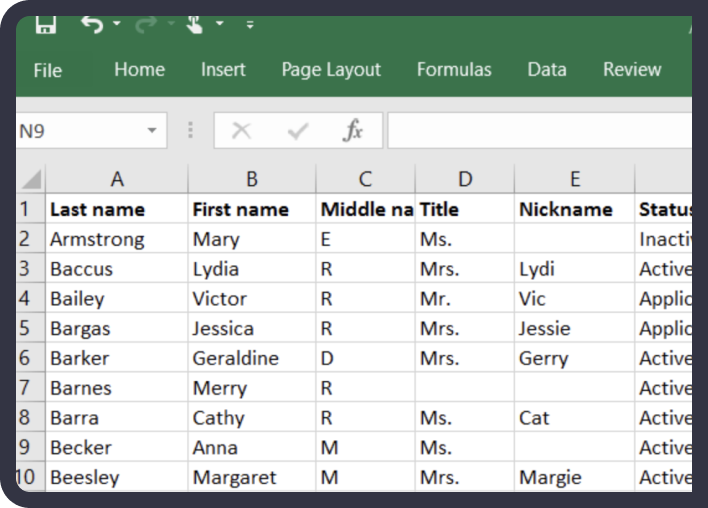Select row 1 header

30,209
